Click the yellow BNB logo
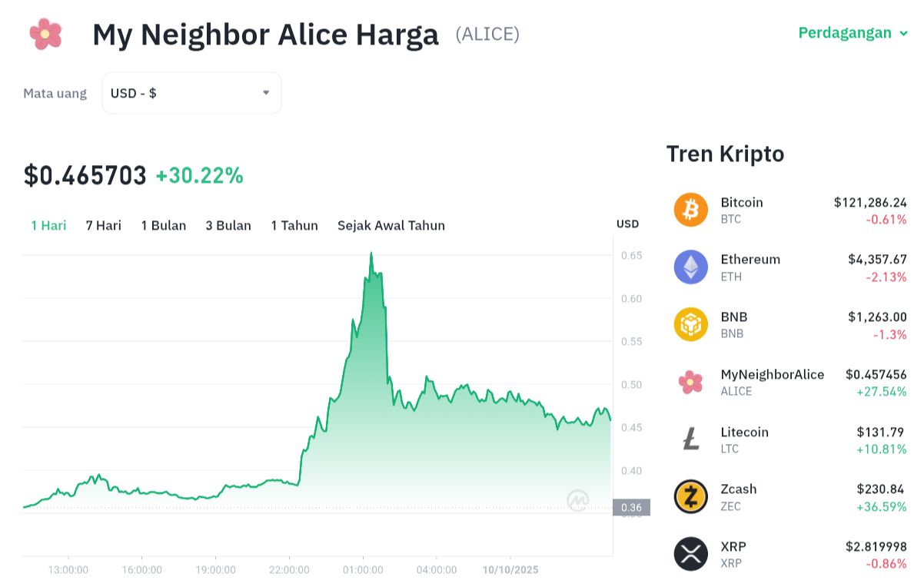The width and height of the screenshot is (924, 587). coord(690,324)
